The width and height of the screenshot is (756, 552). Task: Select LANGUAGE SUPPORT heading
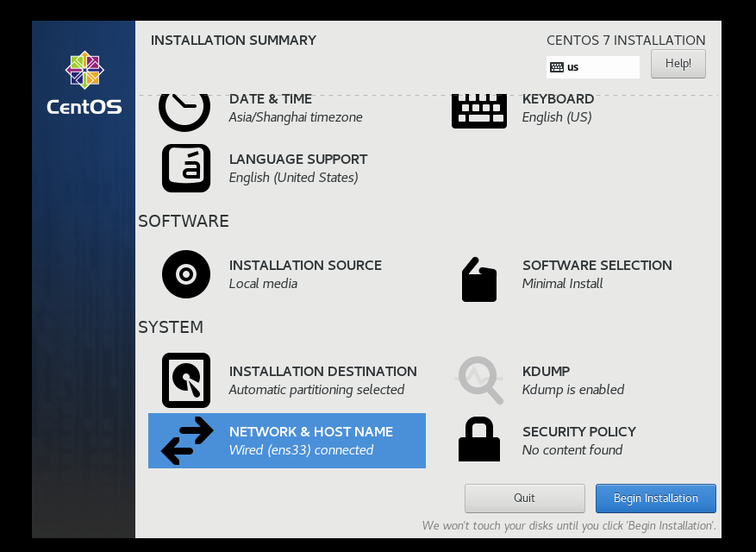(298, 160)
